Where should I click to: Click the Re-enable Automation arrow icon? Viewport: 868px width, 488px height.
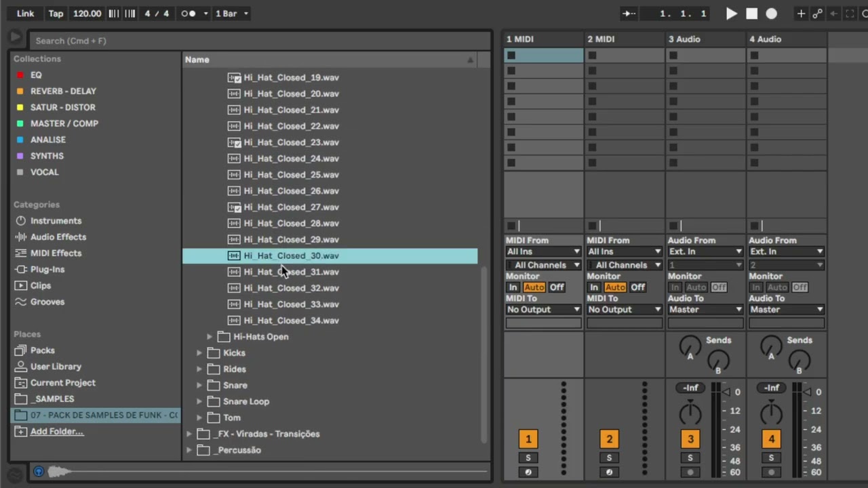(x=834, y=14)
